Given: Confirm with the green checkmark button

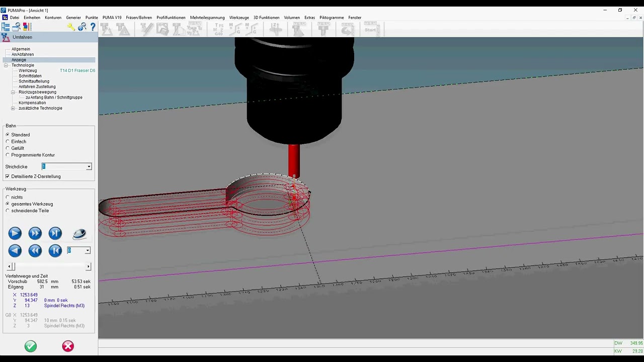Looking at the screenshot, I should pyautogui.click(x=31, y=346).
